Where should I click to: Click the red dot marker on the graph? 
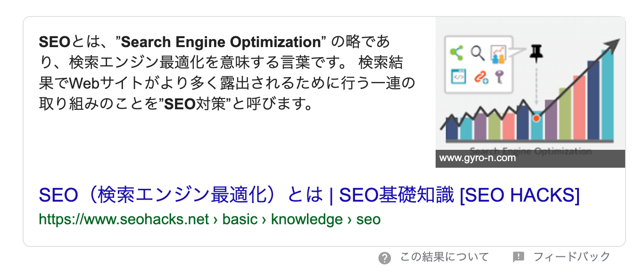pos(537,117)
